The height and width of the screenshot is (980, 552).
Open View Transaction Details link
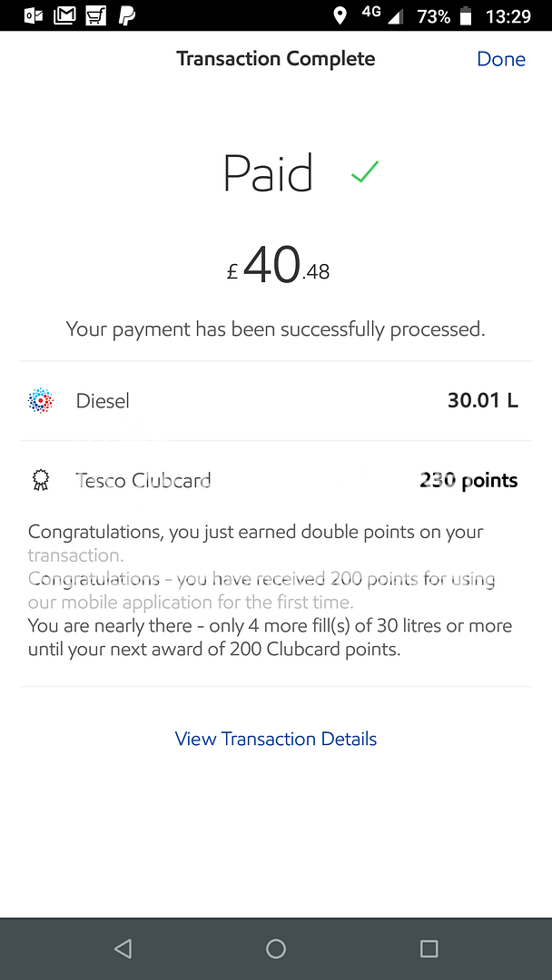pos(276,739)
